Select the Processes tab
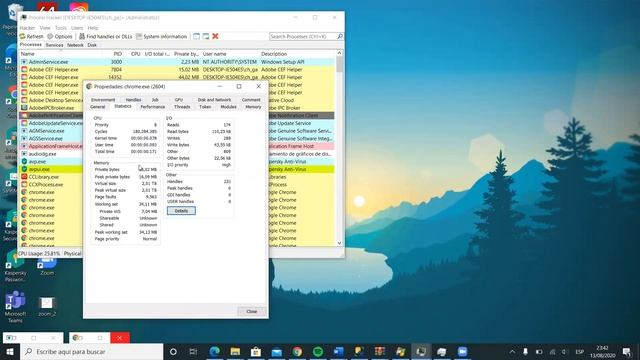Image resolution: width=640 pixels, height=360 pixels. pyautogui.click(x=31, y=44)
